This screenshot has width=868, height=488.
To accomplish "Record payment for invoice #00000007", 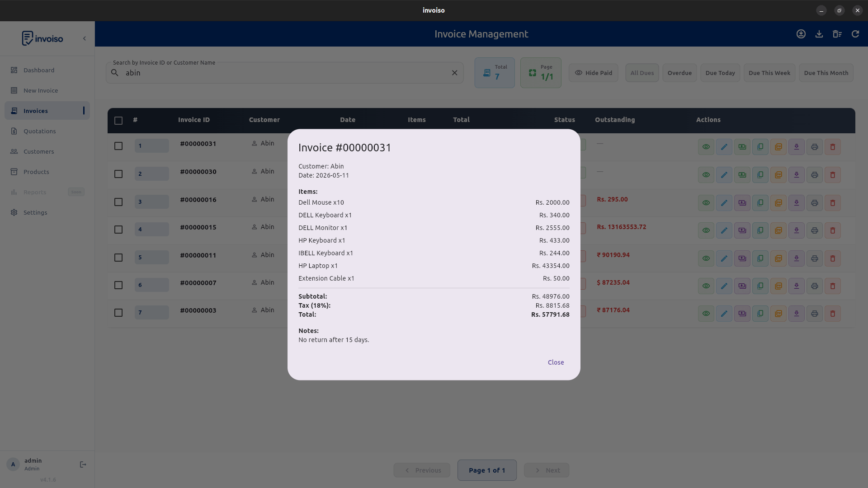I will tap(742, 286).
